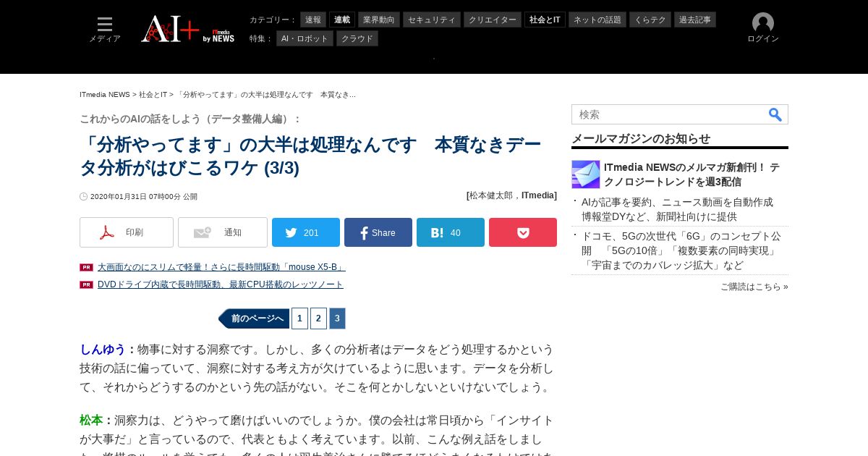
Task: Click the 通知 notification button
Action: click(223, 232)
